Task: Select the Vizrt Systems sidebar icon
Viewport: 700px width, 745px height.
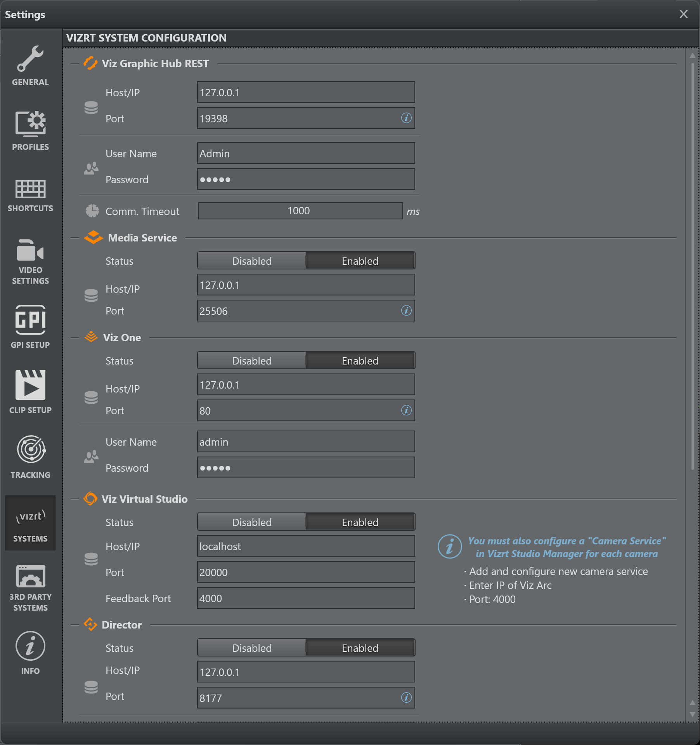Action: (30, 523)
